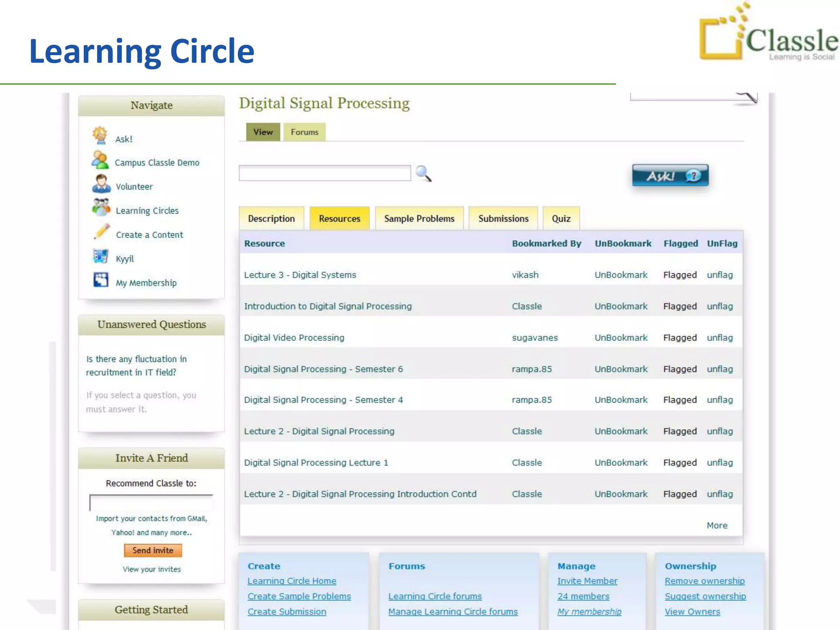840x630 pixels.
Task: Open Digital Signal Processing - Semester 6
Action: [x=324, y=369]
